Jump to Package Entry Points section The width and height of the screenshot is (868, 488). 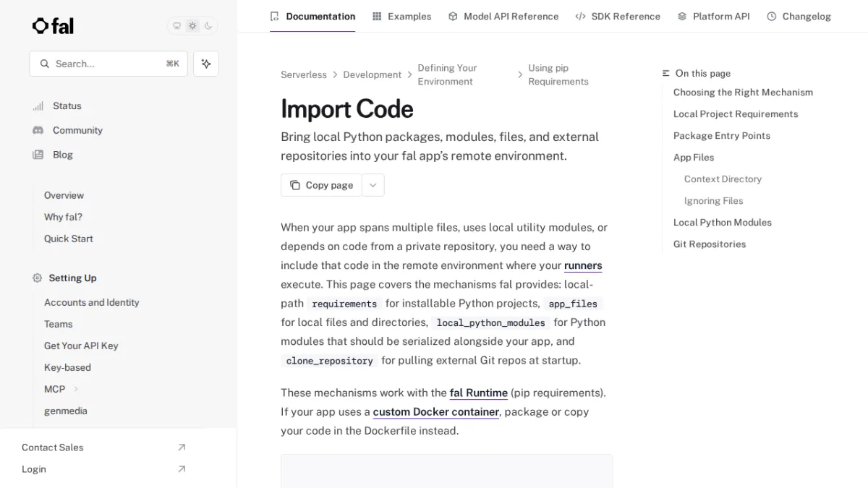(x=722, y=136)
